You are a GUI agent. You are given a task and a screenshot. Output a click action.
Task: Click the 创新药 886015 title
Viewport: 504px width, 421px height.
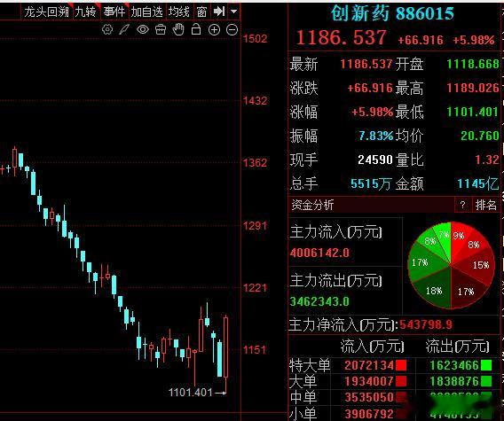pyautogui.click(x=392, y=13)
